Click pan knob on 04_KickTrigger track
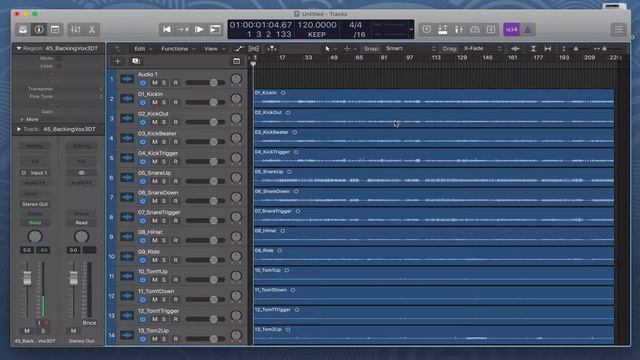Viewport: 640px width, 360px height. (236, 158)
